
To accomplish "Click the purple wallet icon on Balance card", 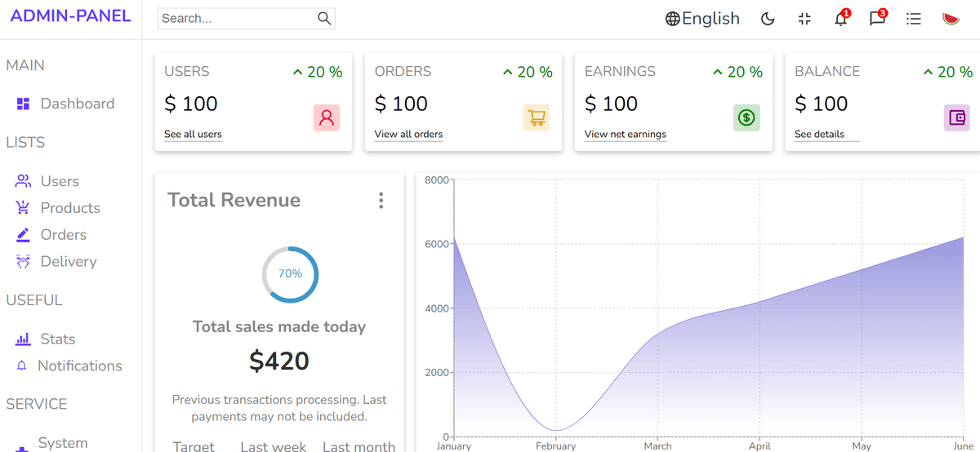I will click(x=957, y=117).
